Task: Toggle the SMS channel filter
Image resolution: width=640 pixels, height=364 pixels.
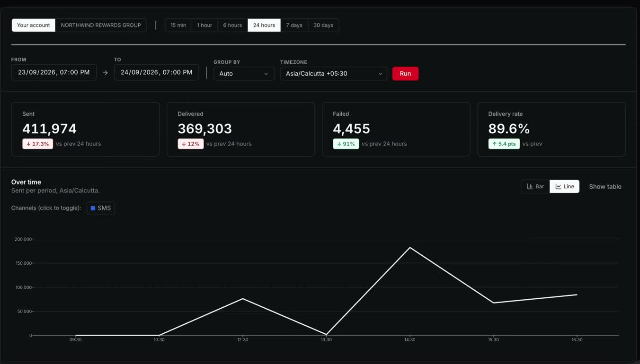Action: [x=101, y=208]
